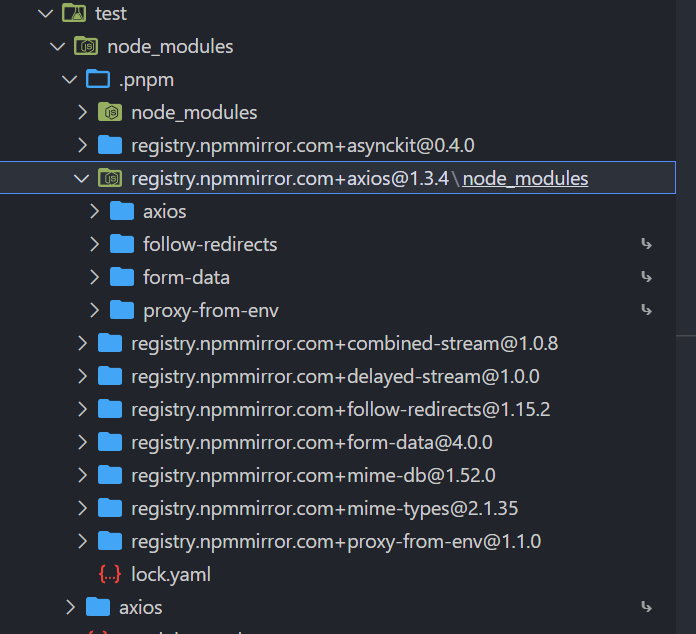Collapse the test folder chevron
Screen dimensions: 696x634
point(44,14)
